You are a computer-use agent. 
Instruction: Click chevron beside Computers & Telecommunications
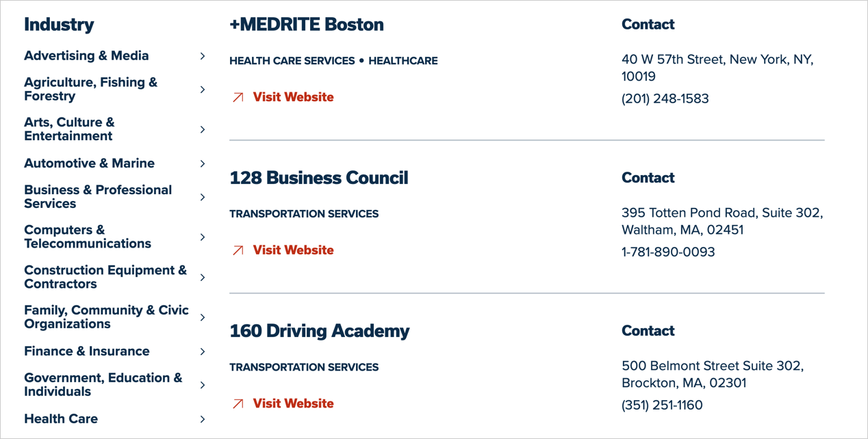click(x=203, y=237)
